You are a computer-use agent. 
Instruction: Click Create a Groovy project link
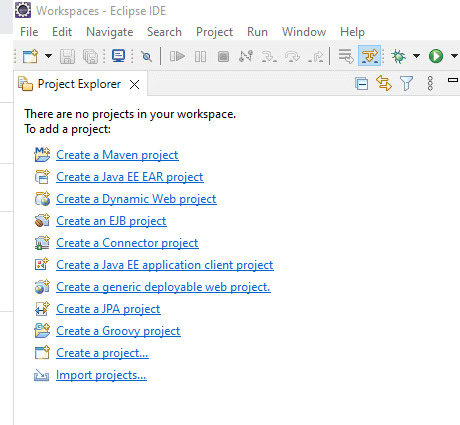click(x=118, y=331)
